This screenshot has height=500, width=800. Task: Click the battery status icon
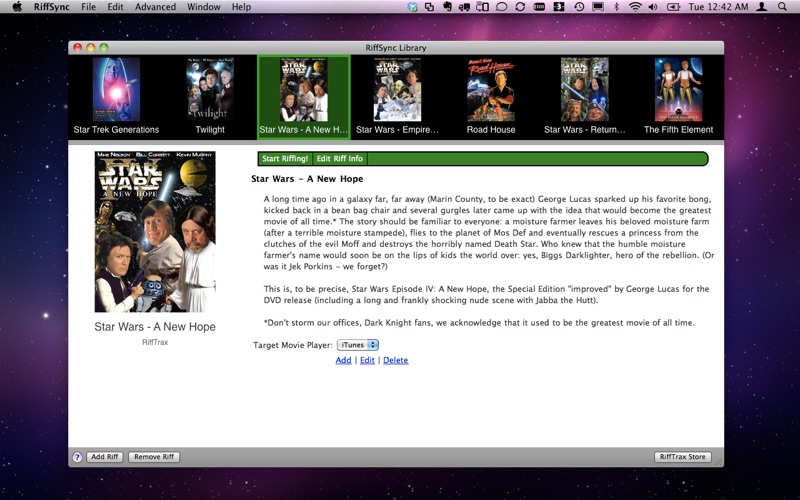[x=674, y=7]
